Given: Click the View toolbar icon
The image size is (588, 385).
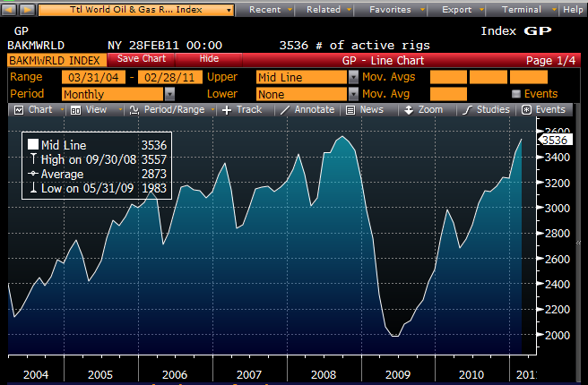Looking at the screenshot, I should click(x=76, y=110).
